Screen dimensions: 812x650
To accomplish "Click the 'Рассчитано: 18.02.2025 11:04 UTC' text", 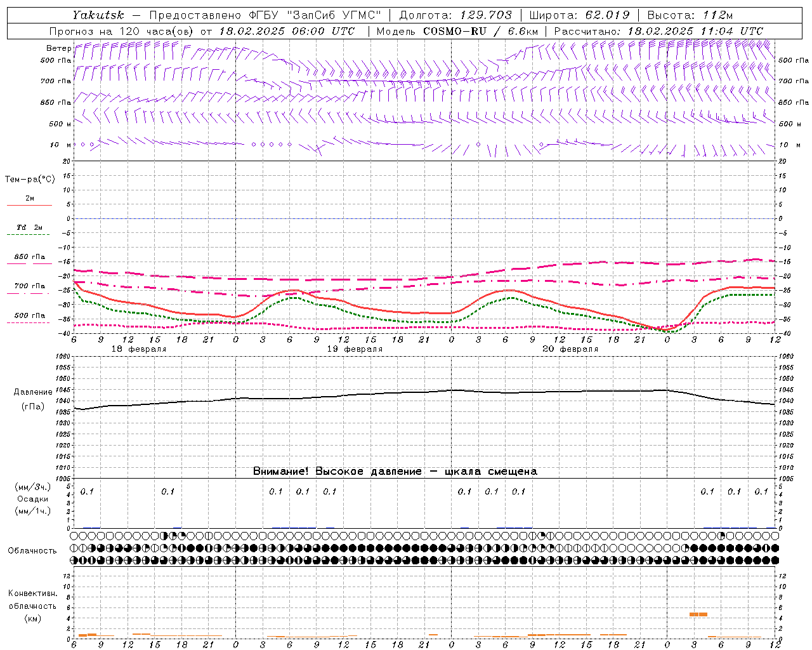I will click(x=658, y=31).
